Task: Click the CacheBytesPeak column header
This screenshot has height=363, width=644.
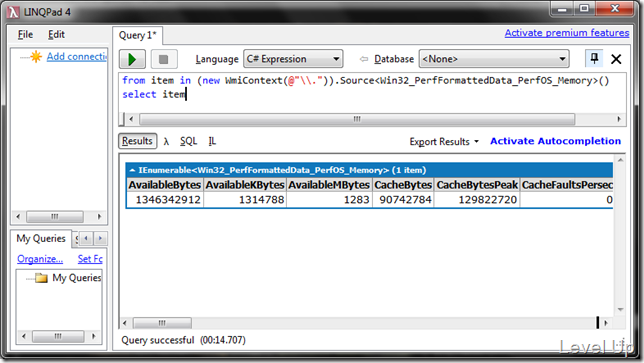Action: [477, 185]
